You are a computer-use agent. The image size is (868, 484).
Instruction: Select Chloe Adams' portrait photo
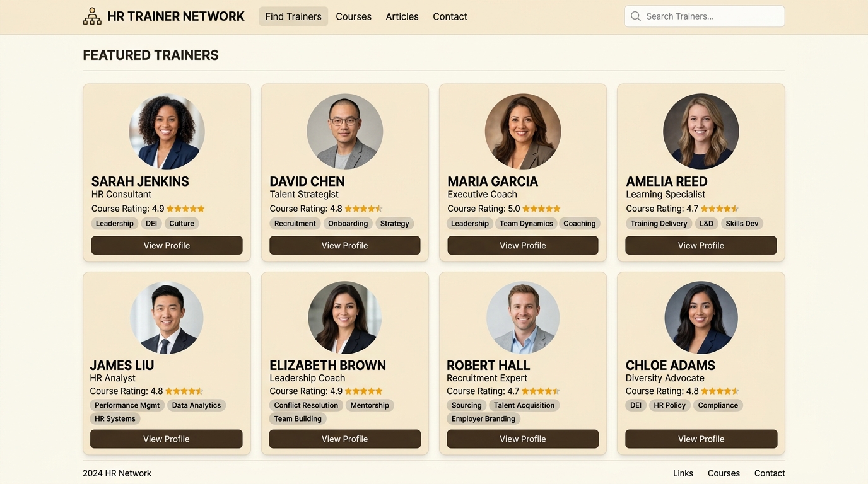coord(701,318)
